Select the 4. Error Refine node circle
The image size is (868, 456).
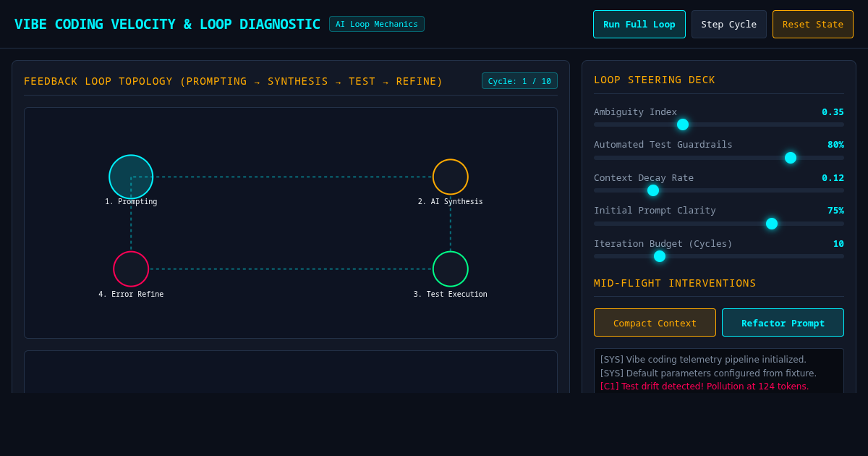click(131, 269)
